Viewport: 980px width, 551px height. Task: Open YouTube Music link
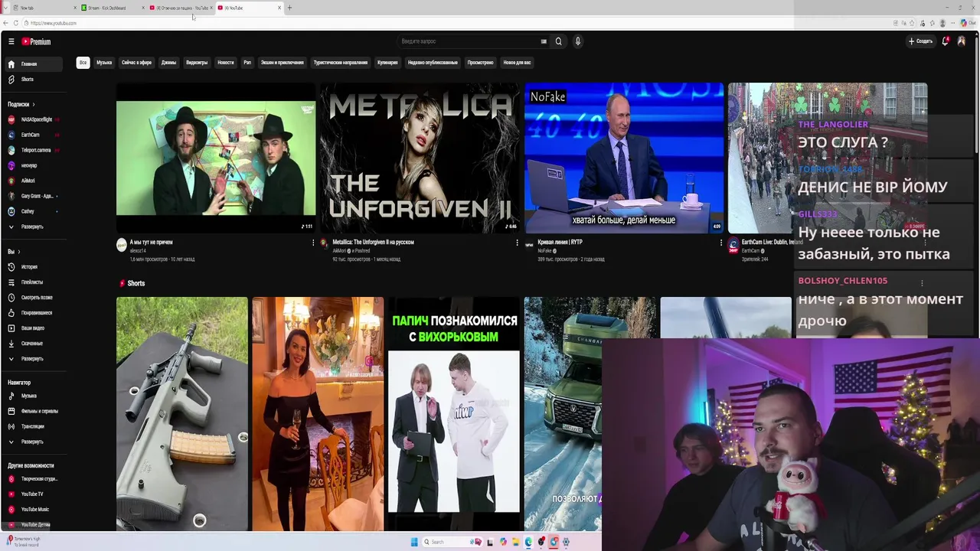point(34,510)
